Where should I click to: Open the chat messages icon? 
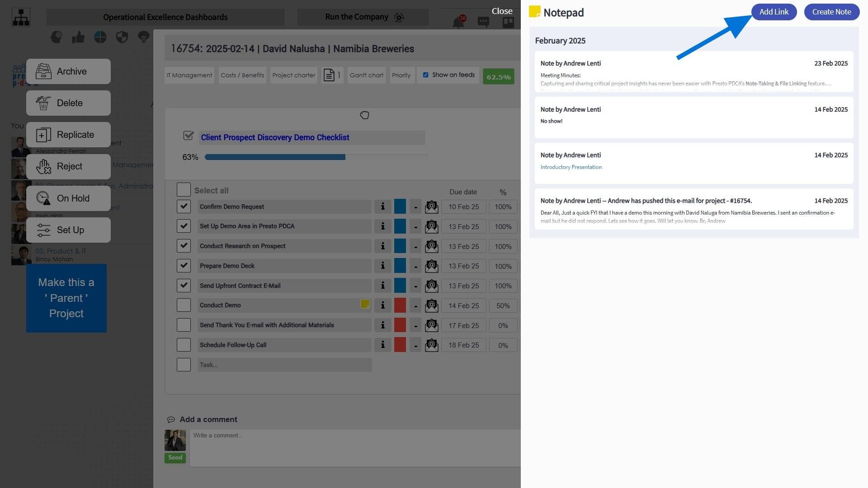point(483,22)
